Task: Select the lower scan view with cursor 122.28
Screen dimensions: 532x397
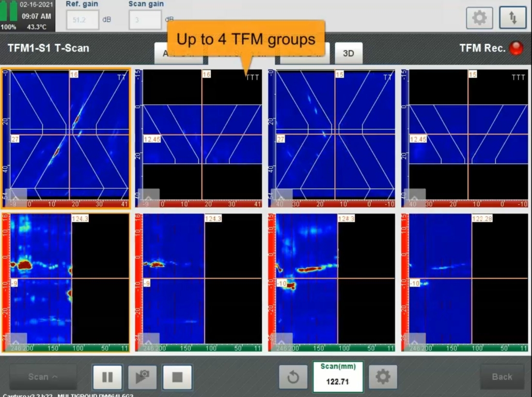Action: 465,282
